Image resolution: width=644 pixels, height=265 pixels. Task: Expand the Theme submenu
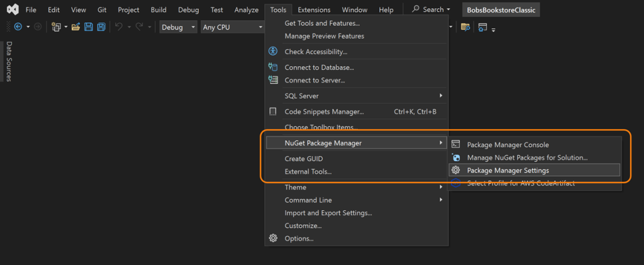[x=441, y=187]
